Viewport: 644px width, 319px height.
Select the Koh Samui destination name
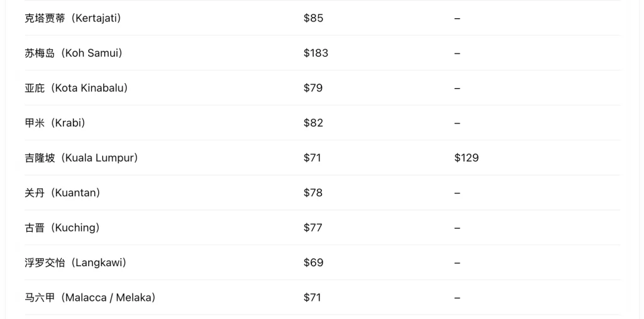tap(74, 53)
